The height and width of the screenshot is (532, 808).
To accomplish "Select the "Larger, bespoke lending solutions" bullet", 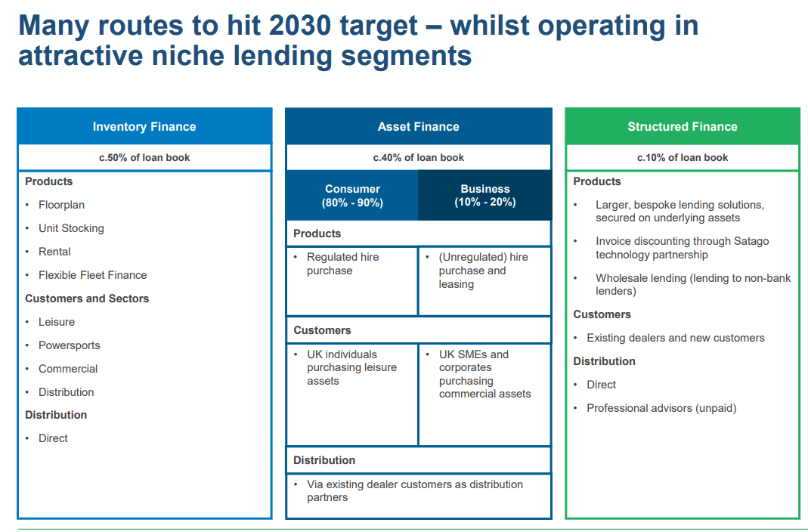I will 680,211.
